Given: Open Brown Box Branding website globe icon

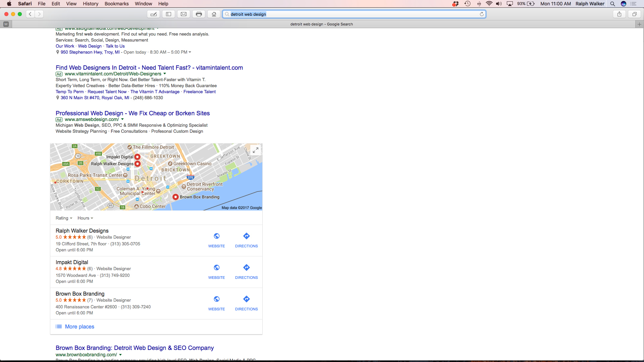Looking at the screenshot, I should [x=217, y=299].
